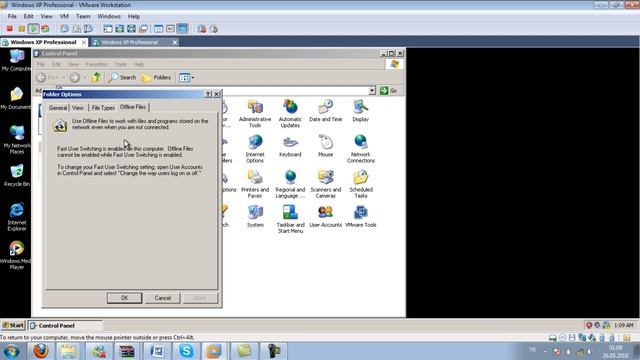Click the Reset virtual machine icon
The width and height of the screenshot is (640, 360).
click(x=45, y=29)
